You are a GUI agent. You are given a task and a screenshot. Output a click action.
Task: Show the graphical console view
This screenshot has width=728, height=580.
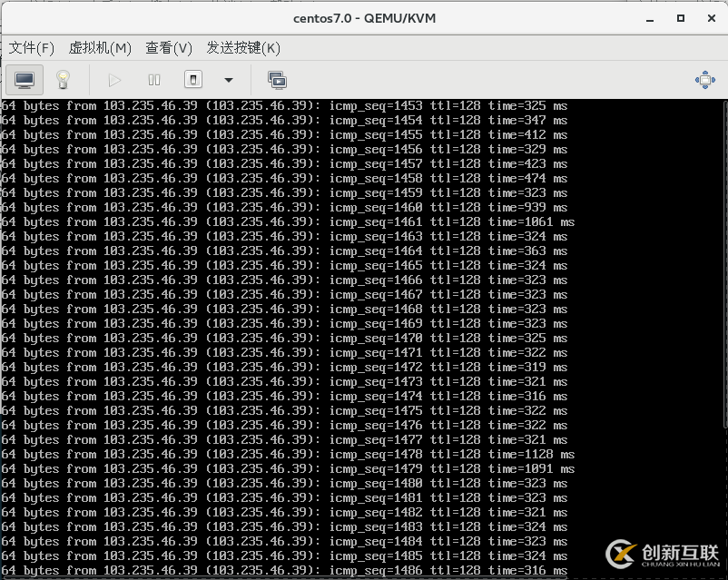25,80
